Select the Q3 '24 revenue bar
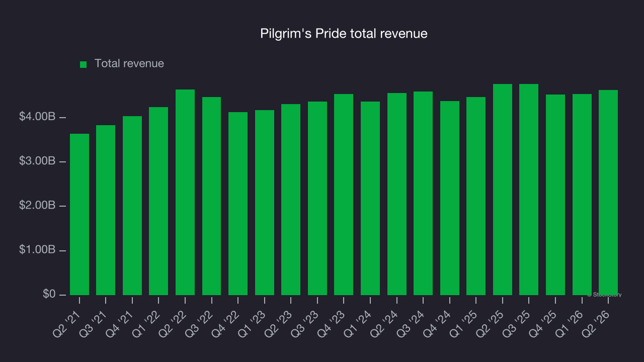 [x=423, y=193]
